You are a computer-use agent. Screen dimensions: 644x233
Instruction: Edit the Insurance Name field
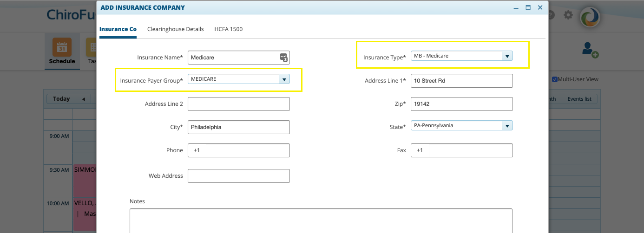[x=239, y=58]
